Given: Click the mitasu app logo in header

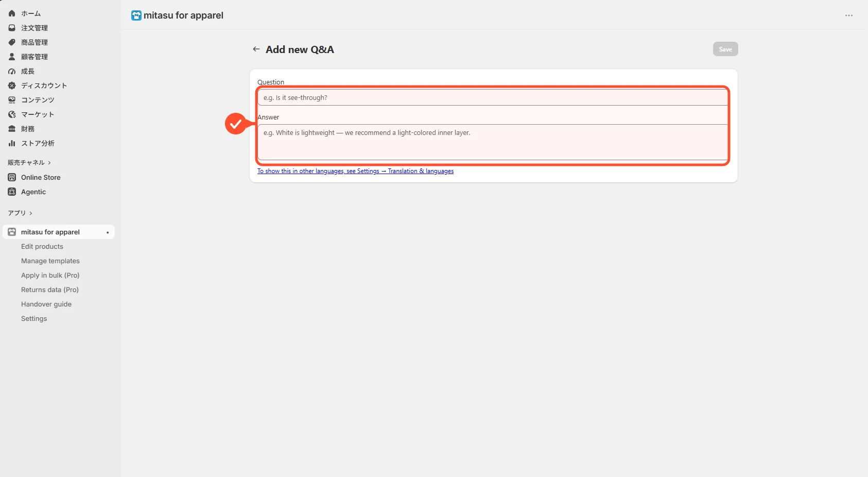Looking at the screenshot, I should [136, 15].
